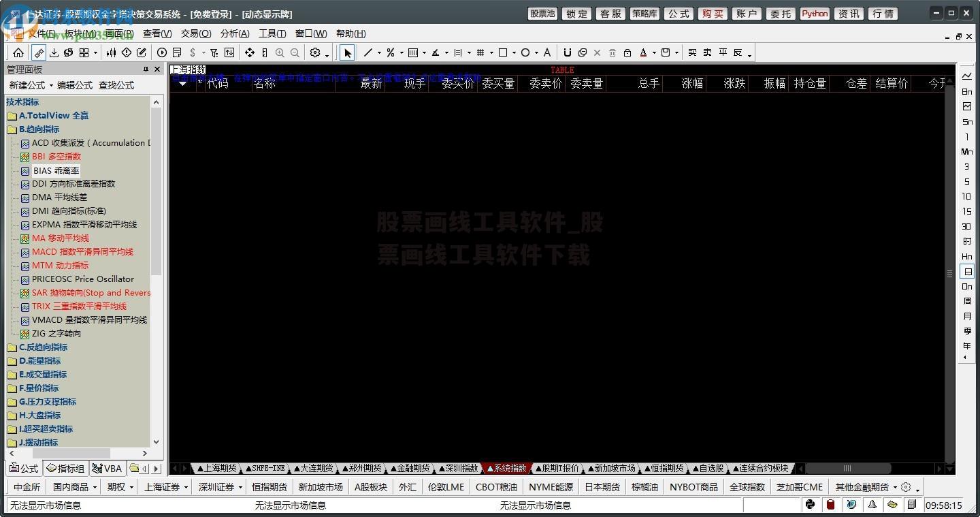This screenshot has width=980, height=517.
Task: Click the trash delete drawing icon
Action: (612, 52)
